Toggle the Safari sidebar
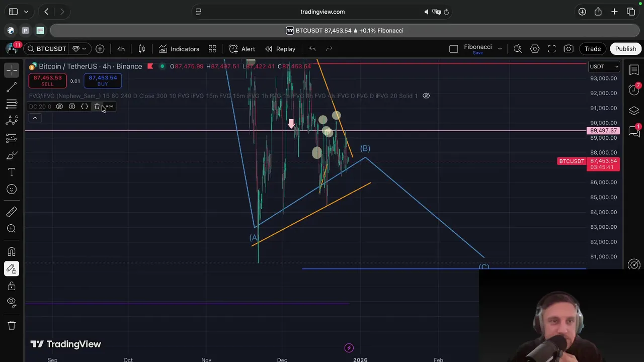This screenshot has width=644, height=362. click(x=14, y=12)
